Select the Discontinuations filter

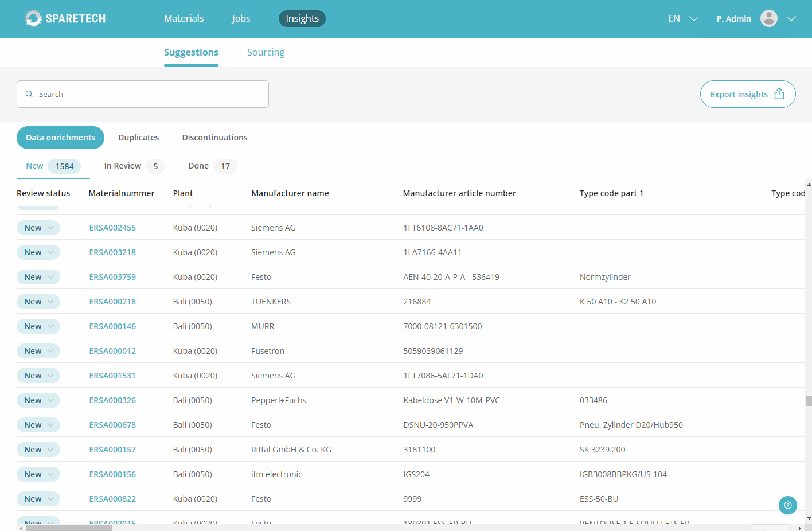tap(214, 138)
